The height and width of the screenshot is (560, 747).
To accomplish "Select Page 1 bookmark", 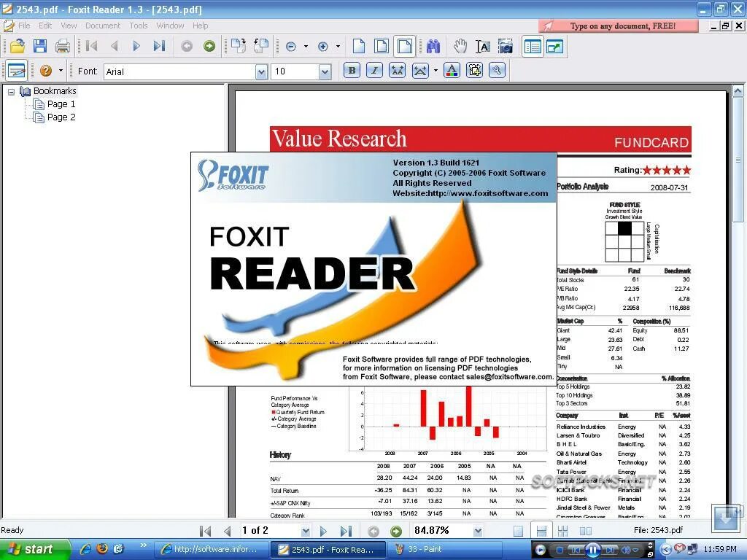I will (61, 104).
